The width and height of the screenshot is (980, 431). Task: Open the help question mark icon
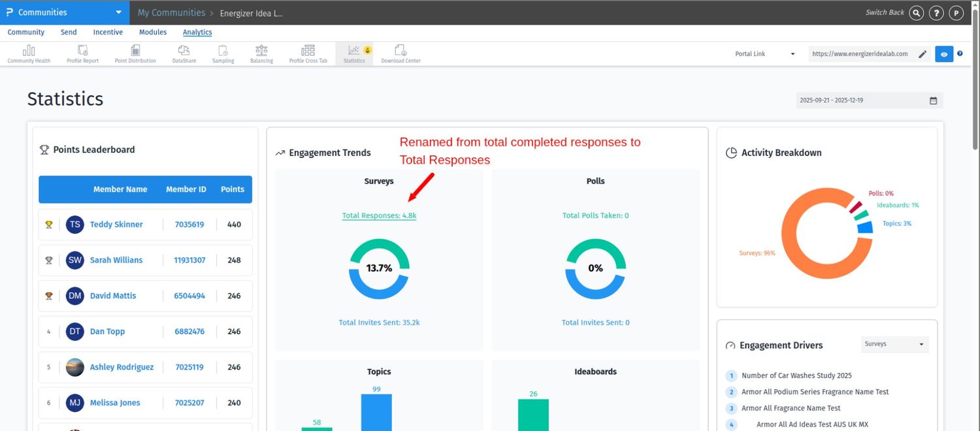point(936,12)
